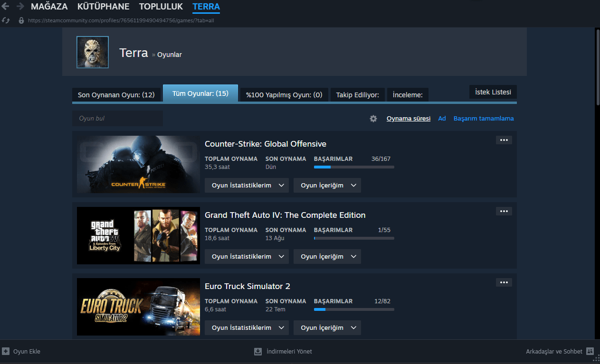Click the 18,6 saat playtime
Viewport: 600px width, 364px height.
click(217, 238)
